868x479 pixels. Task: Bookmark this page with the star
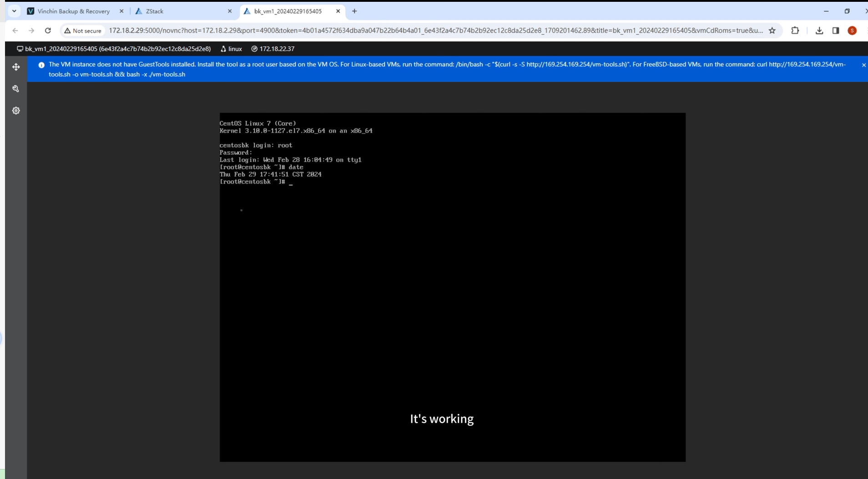click(772, 30)
